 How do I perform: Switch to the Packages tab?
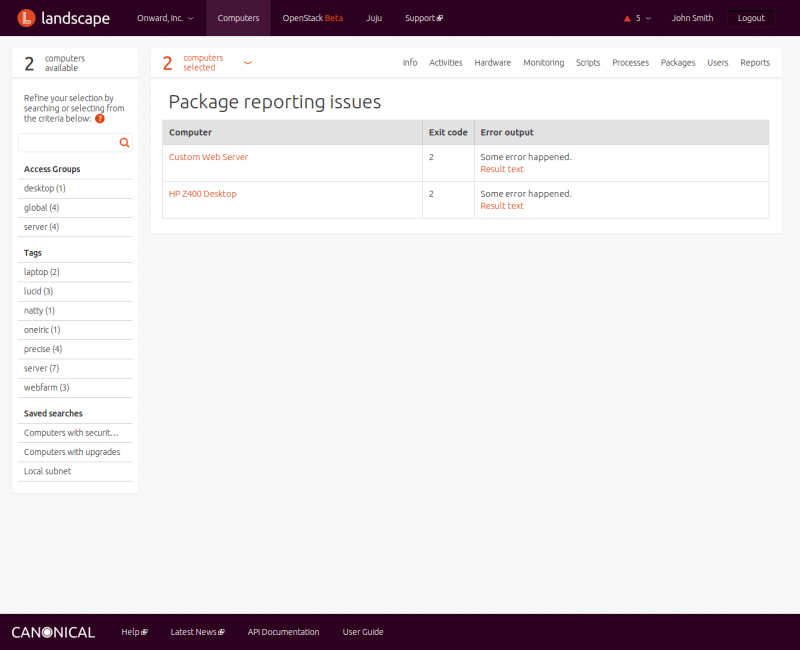pyautogui.click(x=678, y=63)
